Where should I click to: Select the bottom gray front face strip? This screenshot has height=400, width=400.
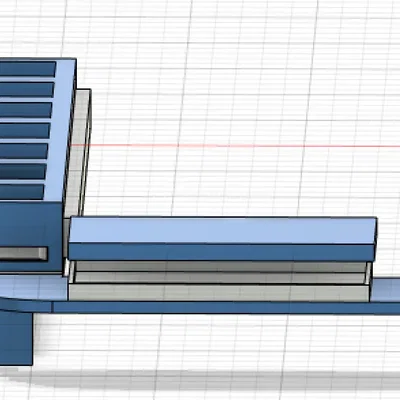click(x=219, y=292)
